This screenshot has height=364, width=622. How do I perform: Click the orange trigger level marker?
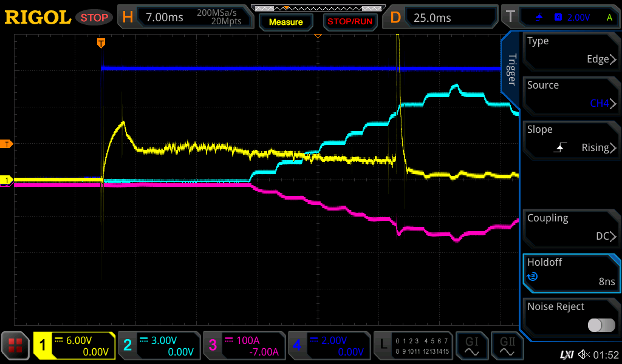(7, 144)
